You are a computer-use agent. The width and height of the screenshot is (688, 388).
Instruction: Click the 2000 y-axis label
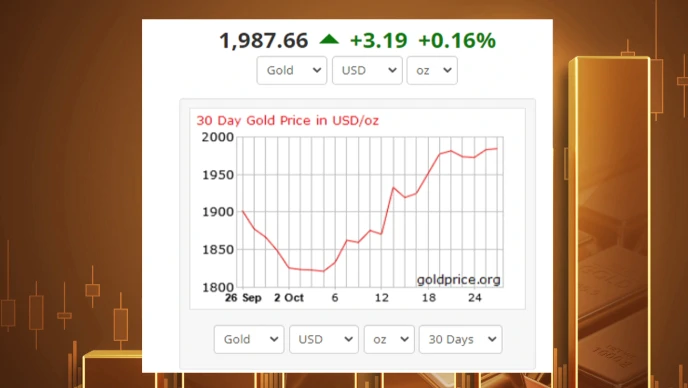coord(218,137)
